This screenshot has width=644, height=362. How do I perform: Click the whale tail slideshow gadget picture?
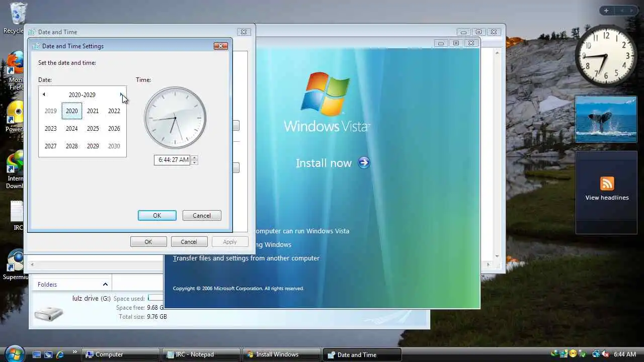click(x=606, y=119)
